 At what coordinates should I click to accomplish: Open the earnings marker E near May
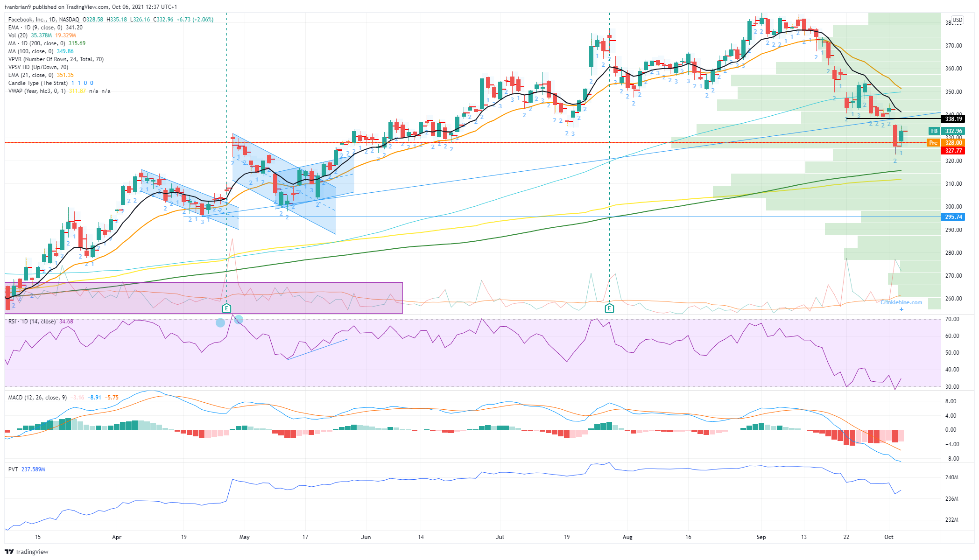(x=226, y=308)
